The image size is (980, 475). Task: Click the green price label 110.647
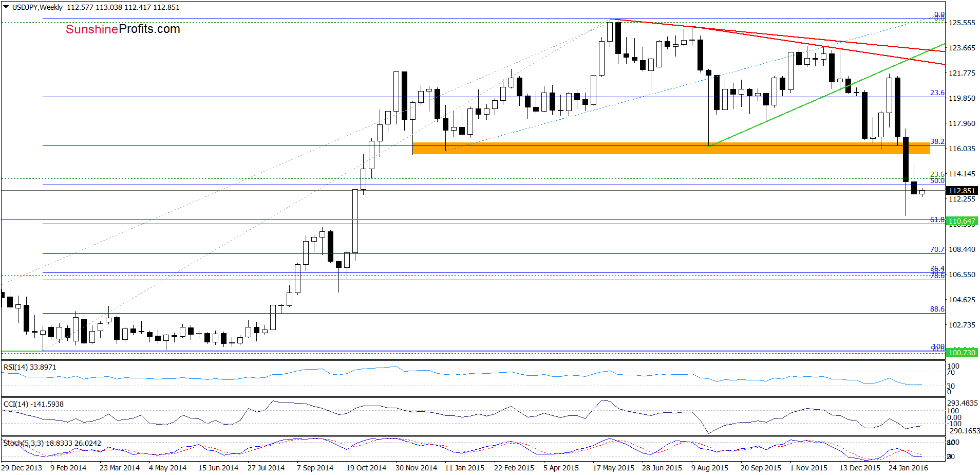click(x=962, y=221)
